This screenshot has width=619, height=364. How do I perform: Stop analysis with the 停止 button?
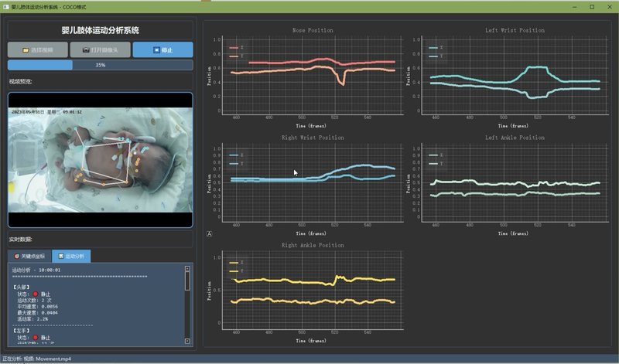[162, 49]
